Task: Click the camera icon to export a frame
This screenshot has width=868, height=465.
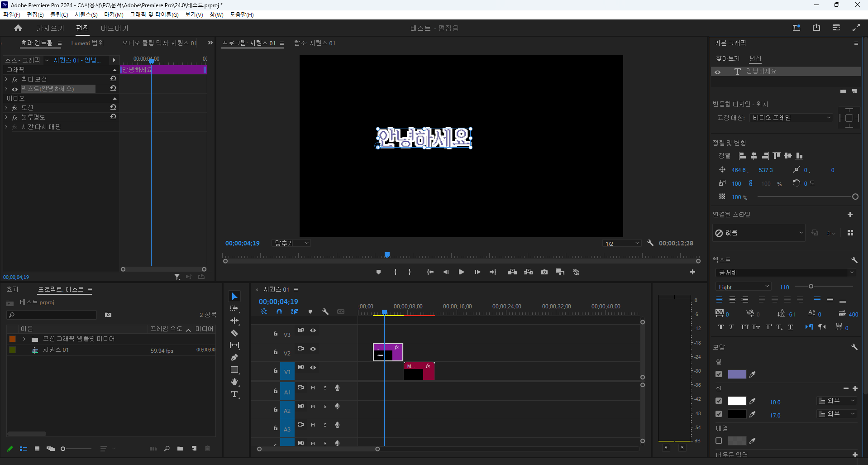Action: click(544, 272)
